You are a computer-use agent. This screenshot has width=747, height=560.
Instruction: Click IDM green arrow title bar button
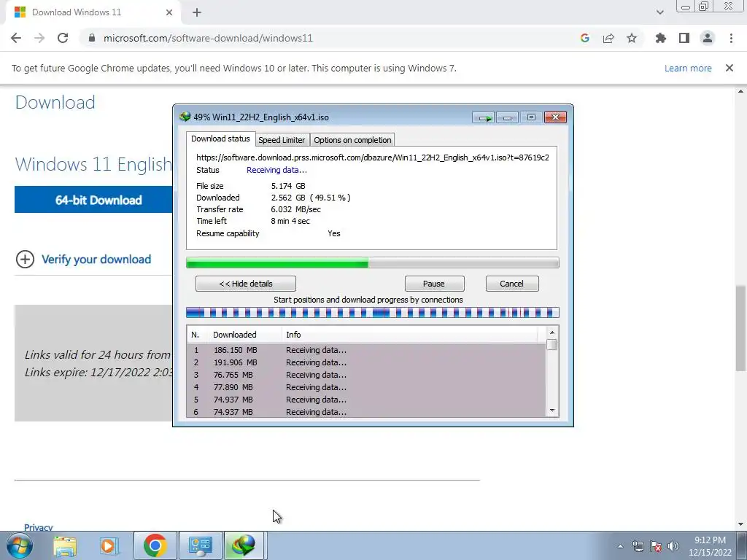tap(484, 117)
